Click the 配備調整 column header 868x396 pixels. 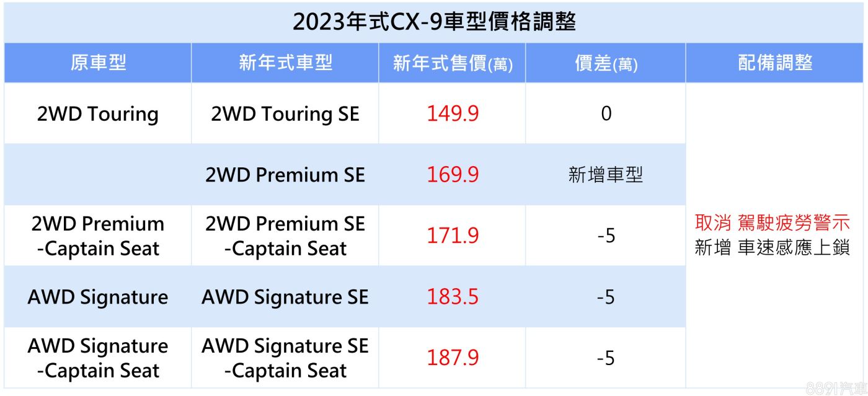click(x=775, y=63)
